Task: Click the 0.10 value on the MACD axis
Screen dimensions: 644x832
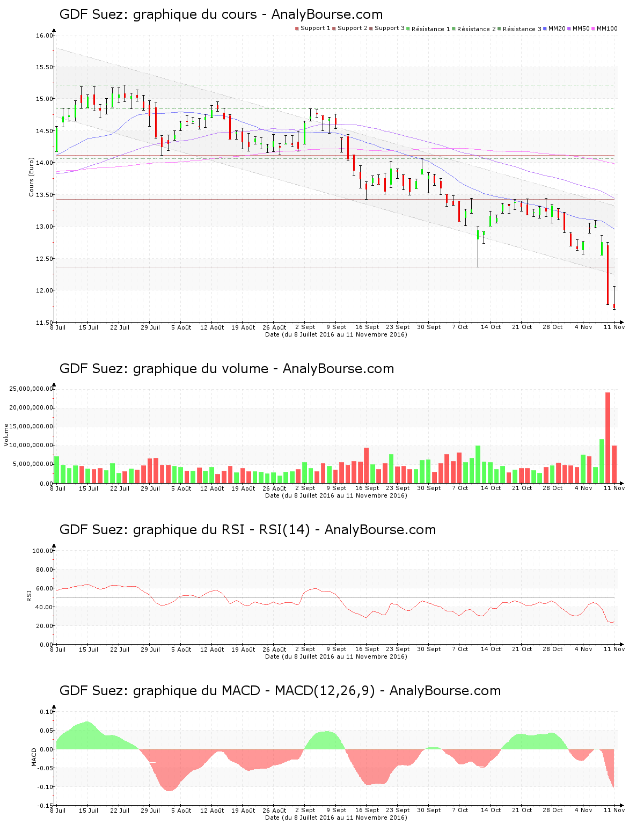Action: (47, 712)
